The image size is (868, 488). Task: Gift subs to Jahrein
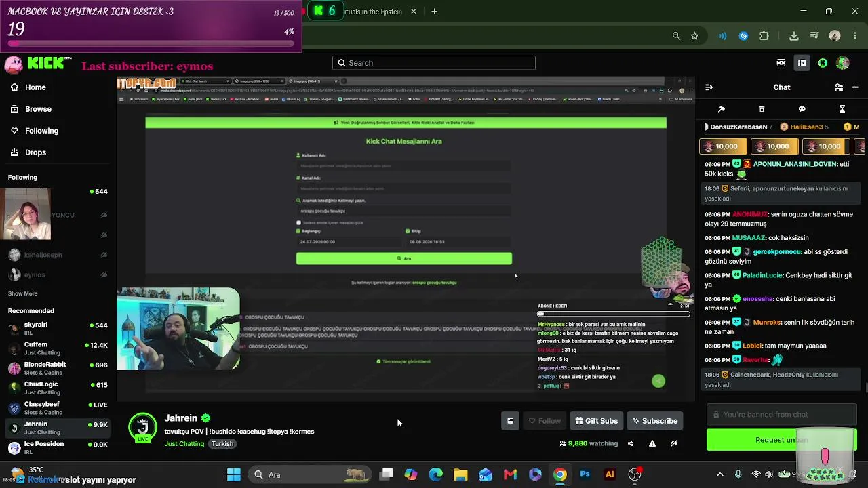pyautogui.click(x=597, y=421)
